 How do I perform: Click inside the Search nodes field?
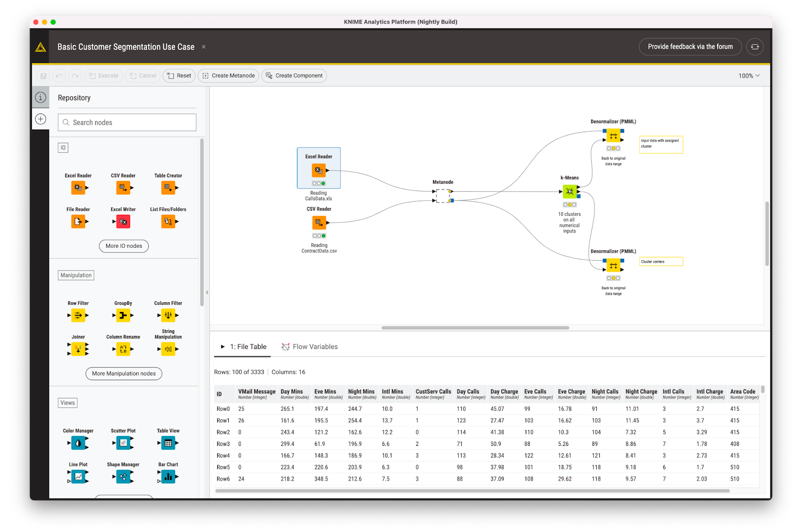click(x=127, y=122)
